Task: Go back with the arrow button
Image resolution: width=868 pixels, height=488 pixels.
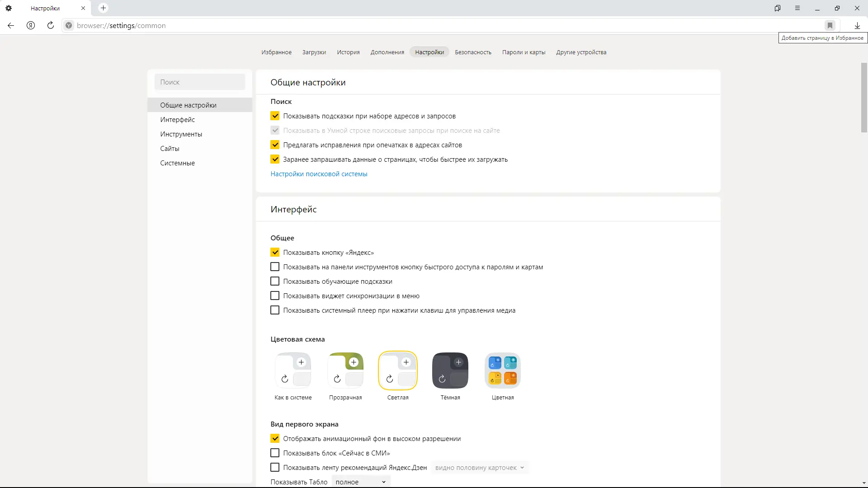Action: (x=11, y=26)
